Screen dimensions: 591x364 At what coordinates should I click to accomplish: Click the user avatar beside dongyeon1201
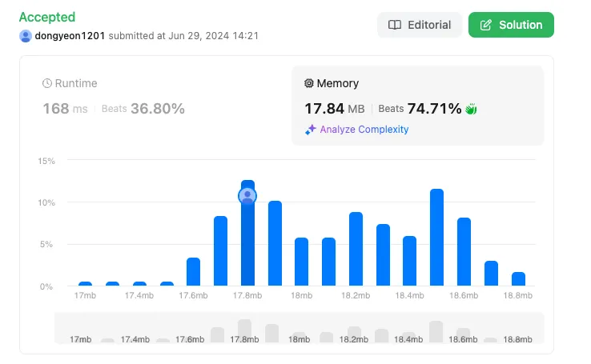(x=26, y=36)
